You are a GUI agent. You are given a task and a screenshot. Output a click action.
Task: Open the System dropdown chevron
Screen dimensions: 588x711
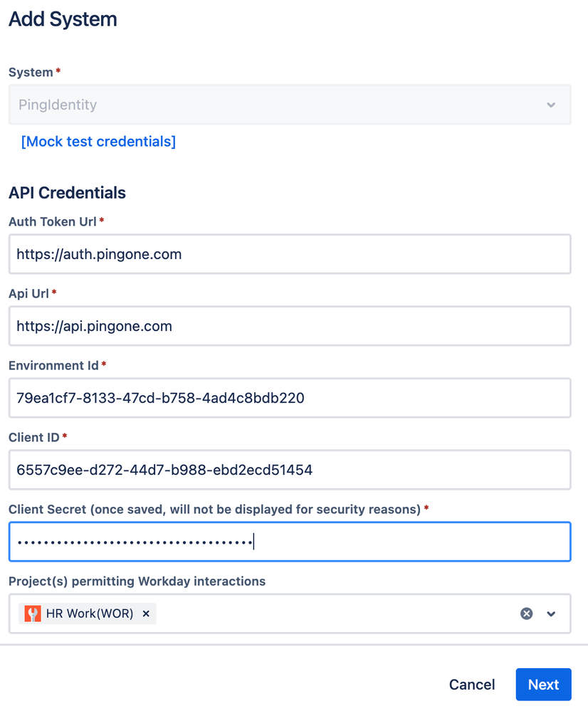pyautogui.click(x=551, y=105)
